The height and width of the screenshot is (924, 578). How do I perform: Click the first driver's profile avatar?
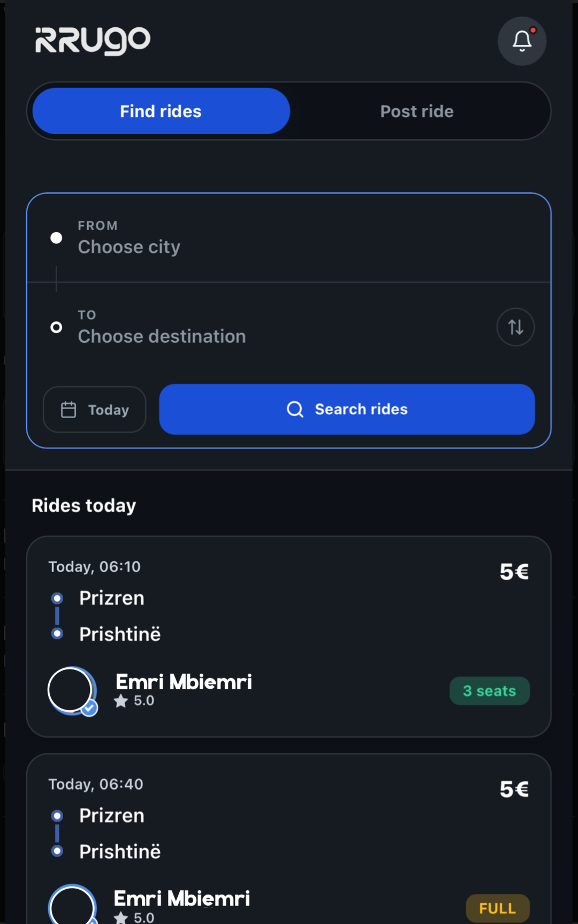[70, 690]
